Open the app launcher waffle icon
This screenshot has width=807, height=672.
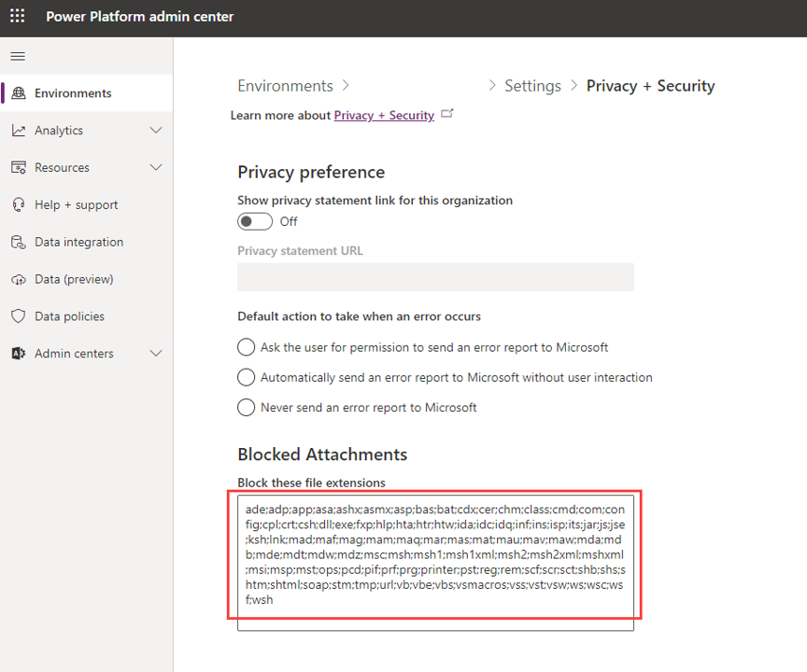point(18,16)
